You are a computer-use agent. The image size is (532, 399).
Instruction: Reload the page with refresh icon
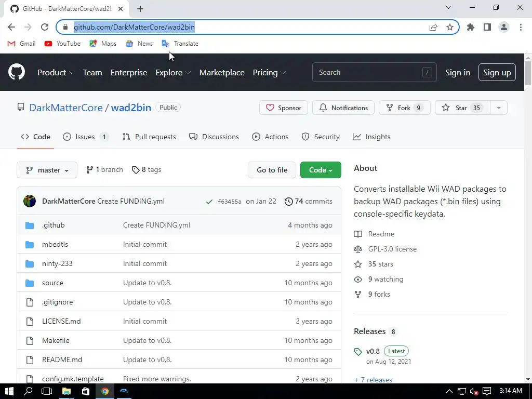tap(45, 27)
